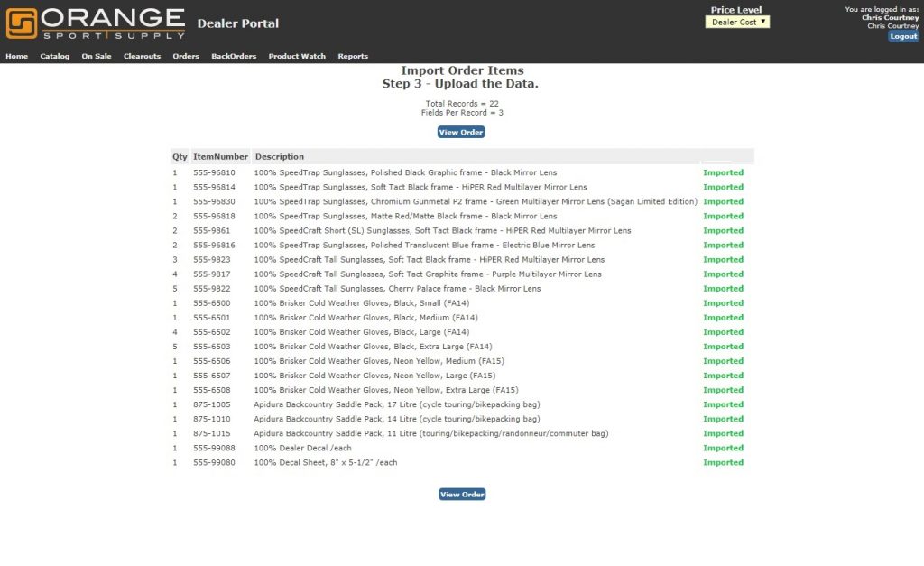Click the bold Chris Courtney user name
This screenshot has width=924, height=566.
point(890,18)
